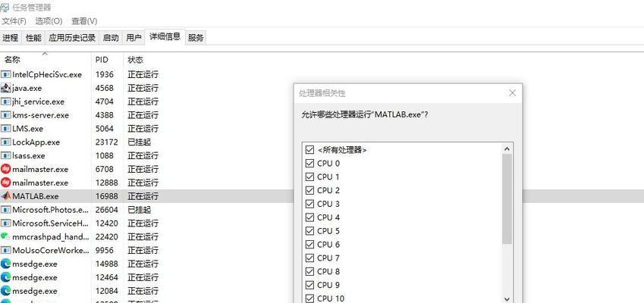
Task: Click the jhi_service.exe process icon
Action: point(6,102)
